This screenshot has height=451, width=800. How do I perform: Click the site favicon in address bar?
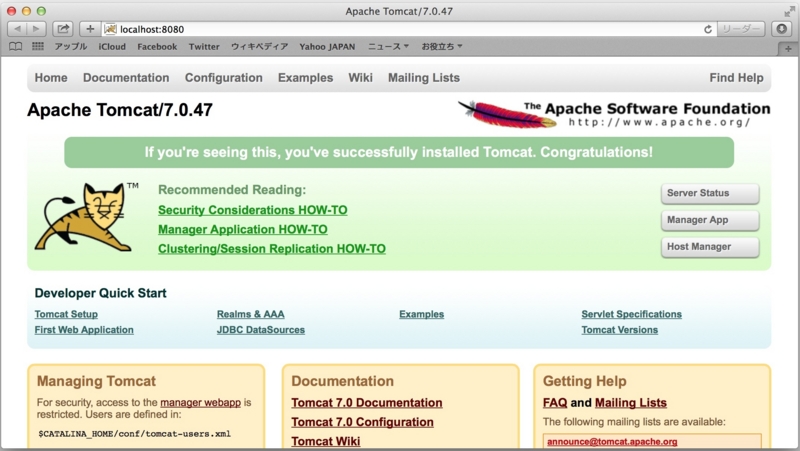coord(110,29)
